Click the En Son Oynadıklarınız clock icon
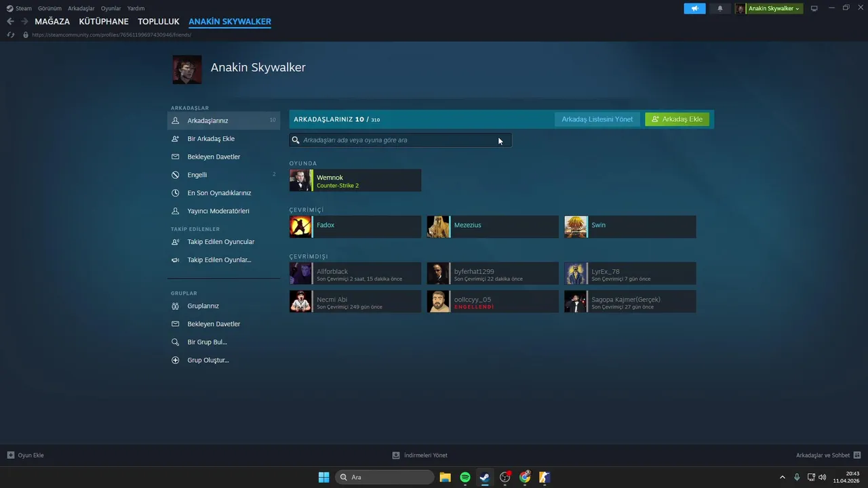This screenshot has height=488, width=868. pyautogui.click(x=176, y=193)
